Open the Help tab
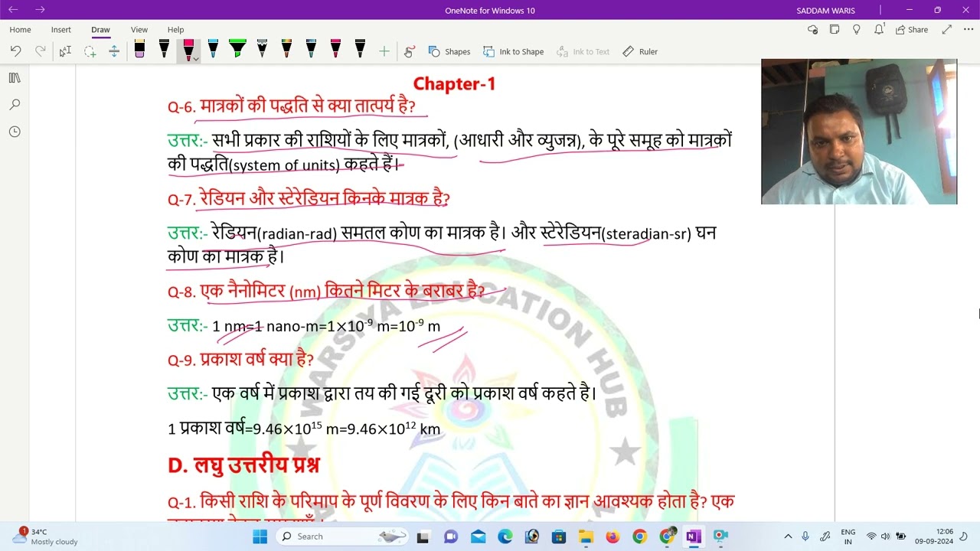Screen dimensions: 980x551 tap(175, 29)
